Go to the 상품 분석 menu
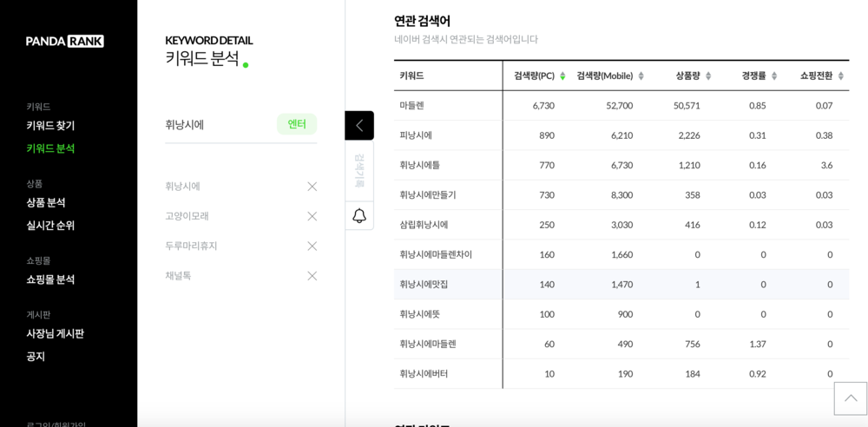868x427 pixels. pos(46,202)
